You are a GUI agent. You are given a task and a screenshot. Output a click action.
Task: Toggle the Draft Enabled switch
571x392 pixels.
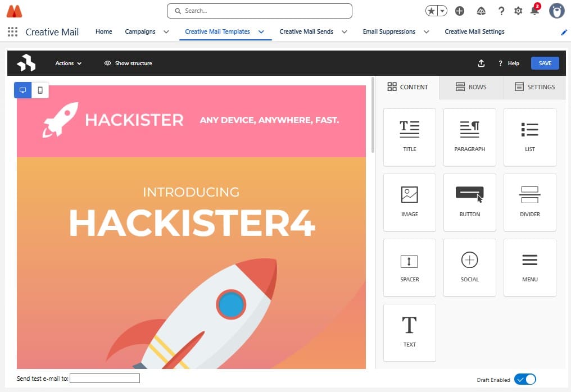click(x=525, y=379)
